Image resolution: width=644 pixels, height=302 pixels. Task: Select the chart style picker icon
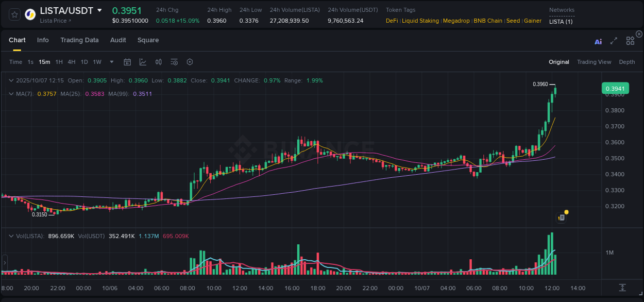point(143,62)
